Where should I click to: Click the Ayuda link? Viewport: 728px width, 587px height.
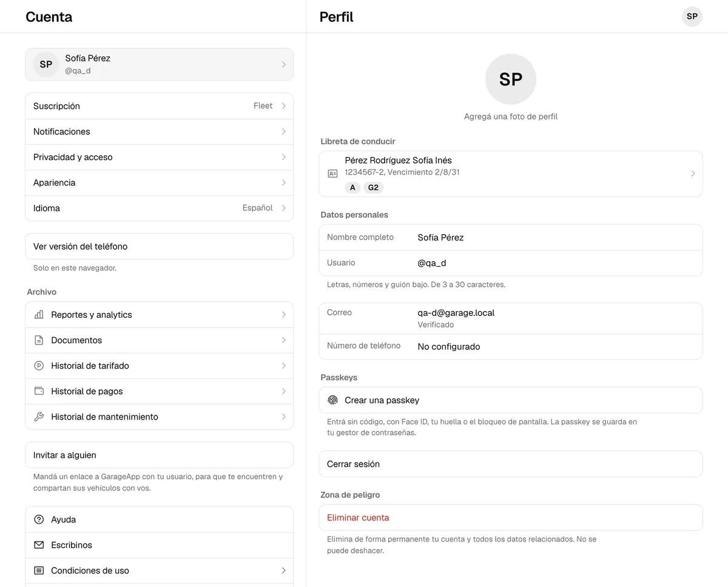coord(159,520)
